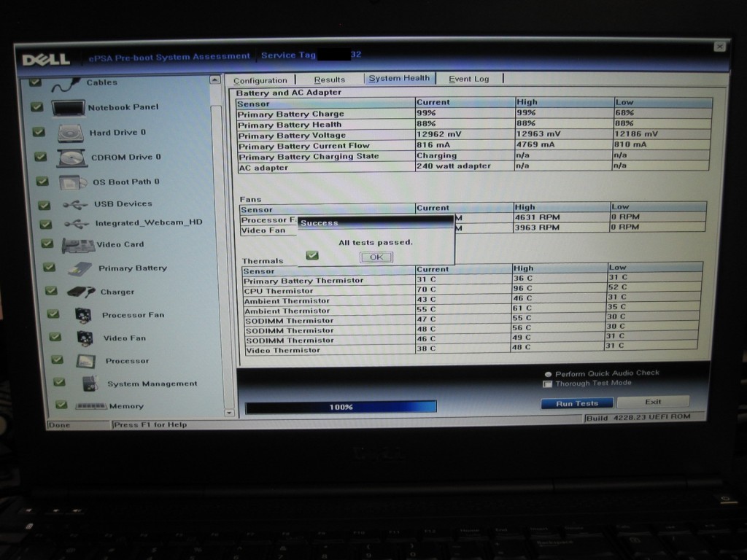Viewport: 747px width, 560px height.
Task: Toggle the Notebook Panel checkbox
Action: [x=36, y=106]
